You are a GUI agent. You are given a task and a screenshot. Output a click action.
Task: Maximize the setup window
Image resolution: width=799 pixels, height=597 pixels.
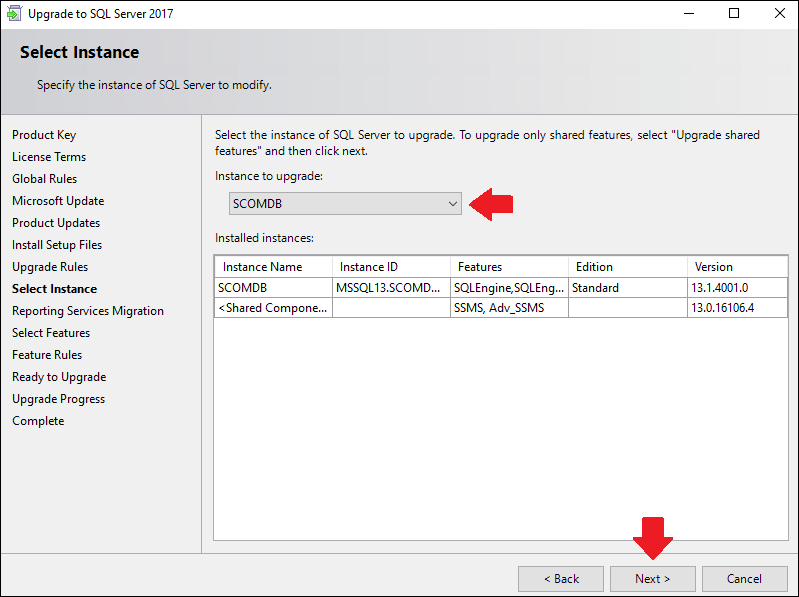(734, 14)
